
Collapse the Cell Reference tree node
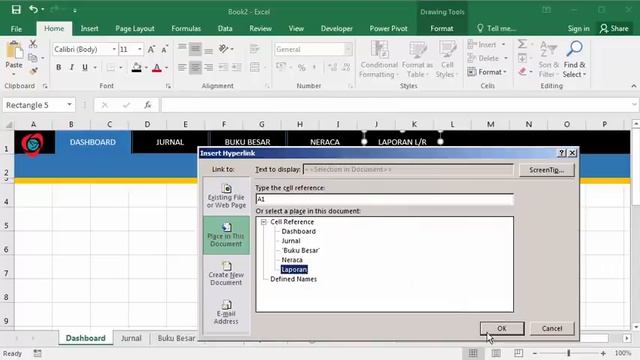[x=264, y=222]
